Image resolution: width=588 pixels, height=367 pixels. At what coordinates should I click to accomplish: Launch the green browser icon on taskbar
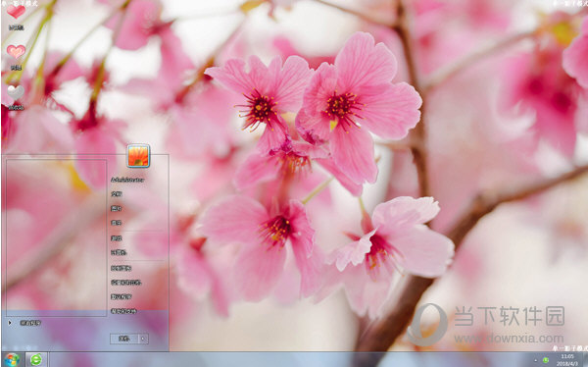click(x=36, y=360)
